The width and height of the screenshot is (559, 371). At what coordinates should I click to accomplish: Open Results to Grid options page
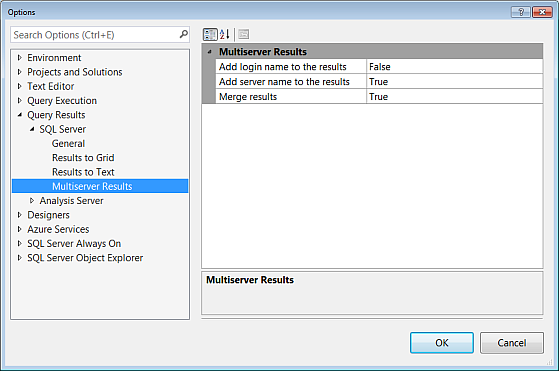(x=83, y=158)
